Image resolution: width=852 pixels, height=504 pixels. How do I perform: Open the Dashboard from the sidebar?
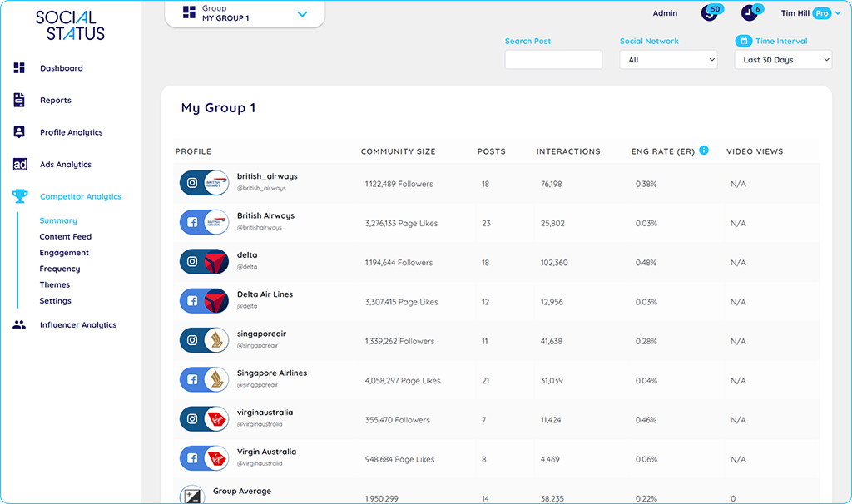pyautogui.click(x=17, y=67)
